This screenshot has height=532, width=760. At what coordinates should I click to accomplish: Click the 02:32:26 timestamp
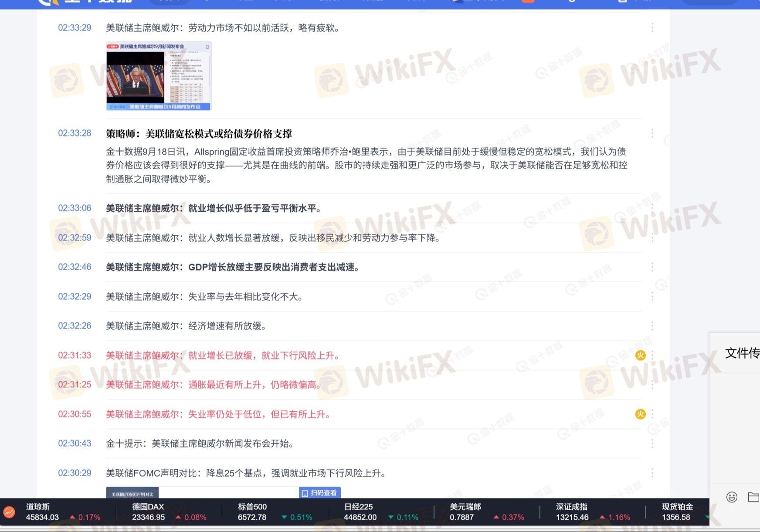pyautogui.click(x=75, y=326)
